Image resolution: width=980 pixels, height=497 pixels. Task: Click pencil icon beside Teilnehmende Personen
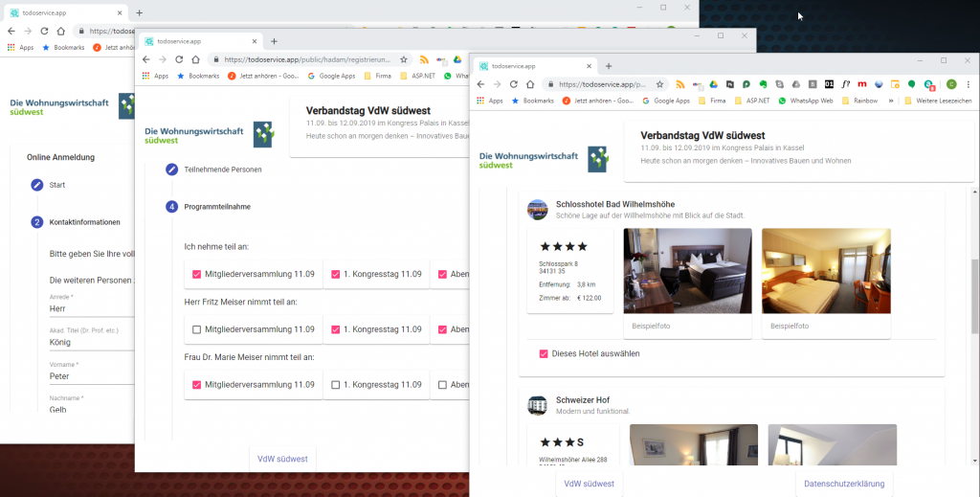tap(172, 169)
